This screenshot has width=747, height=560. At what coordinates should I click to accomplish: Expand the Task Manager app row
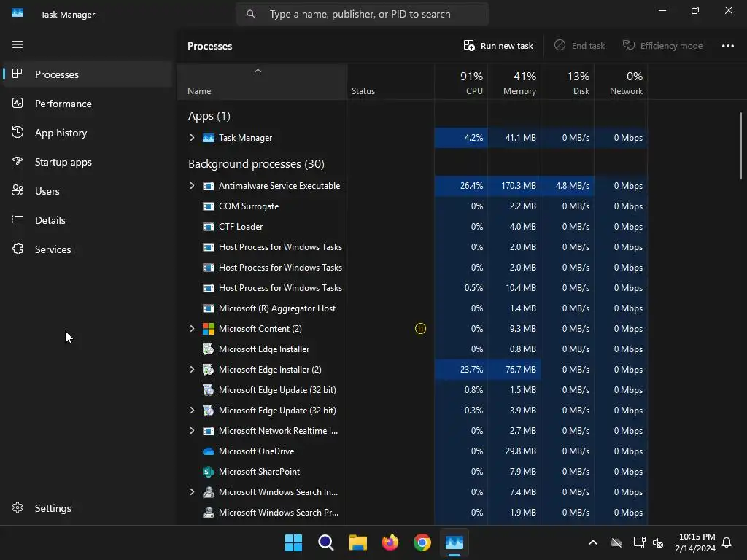tap(192, 138)
